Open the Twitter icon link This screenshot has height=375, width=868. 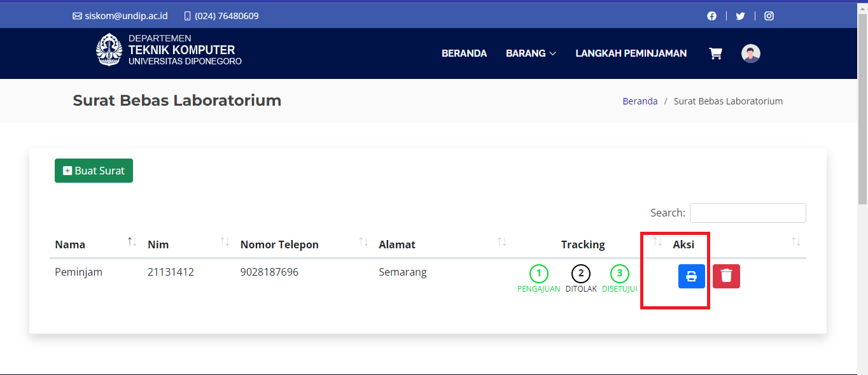[x=740, y=16]
